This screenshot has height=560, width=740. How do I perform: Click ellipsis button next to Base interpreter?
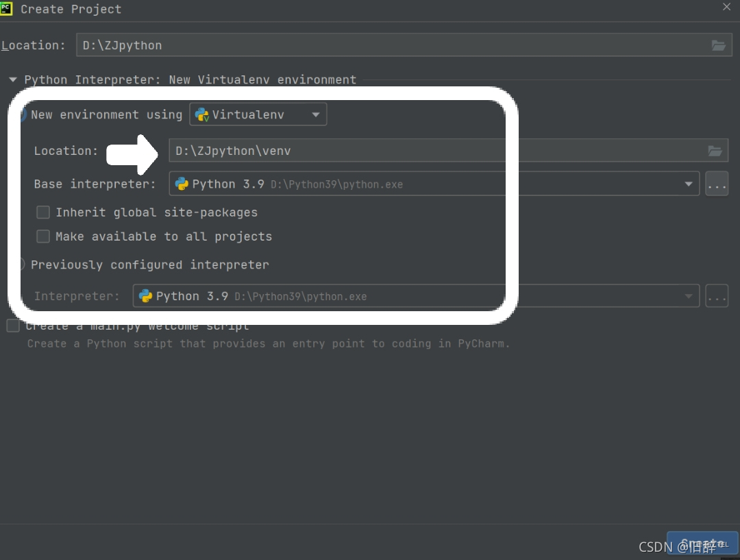click(717, 184)
